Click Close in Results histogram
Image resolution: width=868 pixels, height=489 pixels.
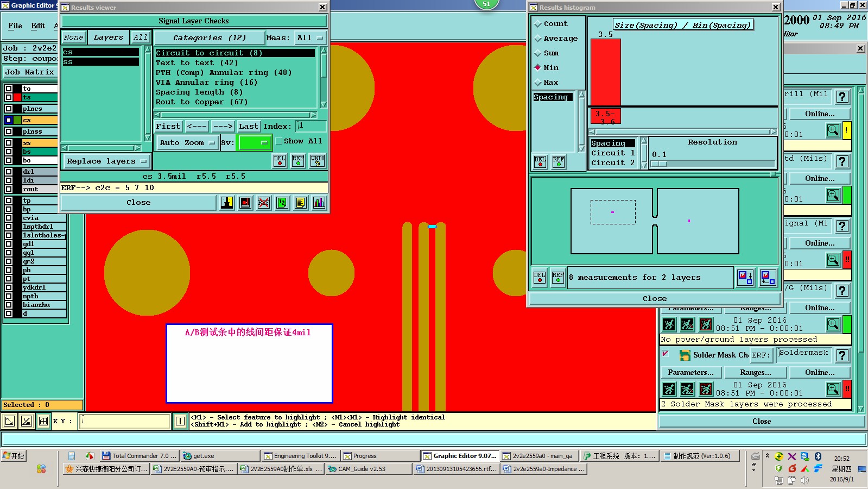(x=654, y=299)
